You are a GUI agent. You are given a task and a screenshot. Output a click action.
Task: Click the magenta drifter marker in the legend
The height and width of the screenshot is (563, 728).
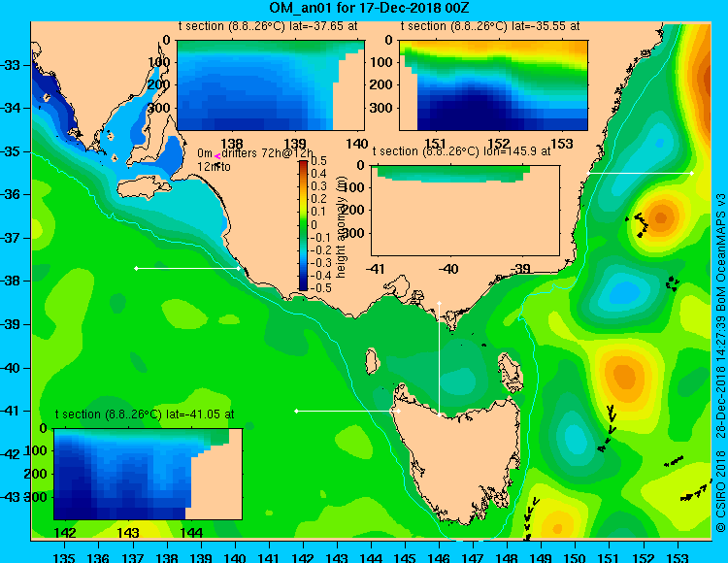217,157
